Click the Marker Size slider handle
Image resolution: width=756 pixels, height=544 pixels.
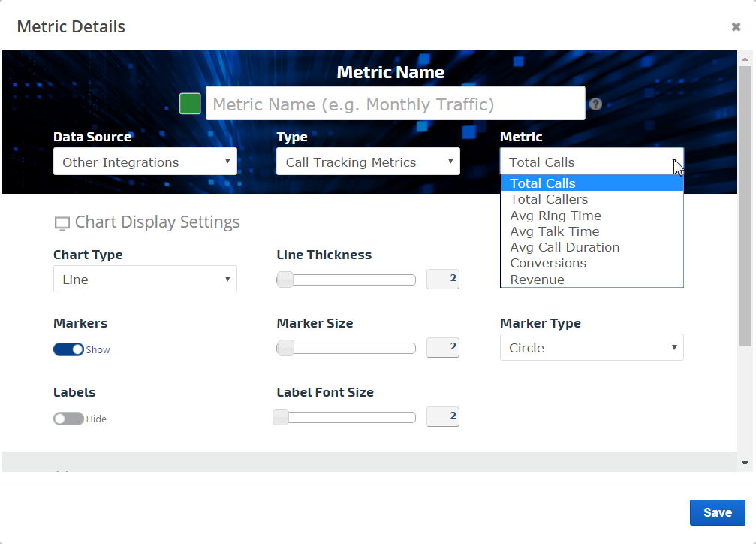285,348
